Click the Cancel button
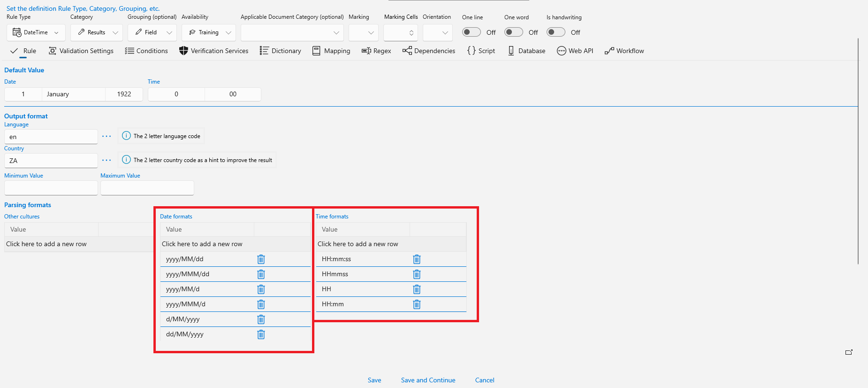The width and height of the screenshot is (868, 388). (485, 380)
